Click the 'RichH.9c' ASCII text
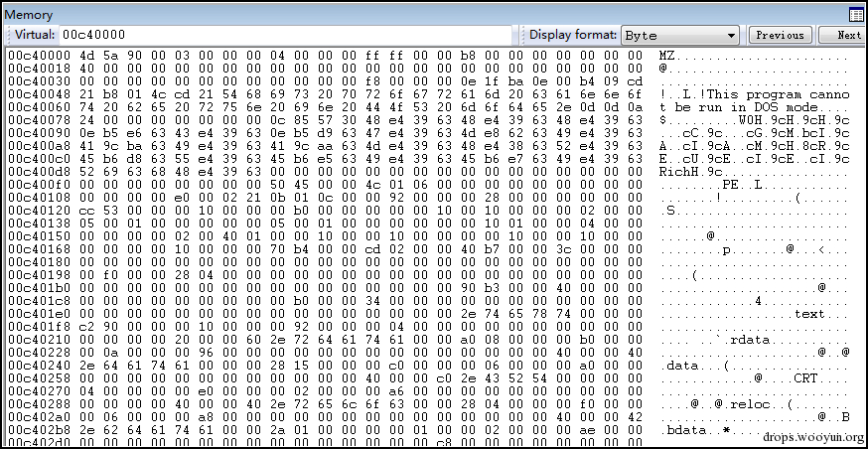Viewport: 868px width, 449px height. coord(691,172)
